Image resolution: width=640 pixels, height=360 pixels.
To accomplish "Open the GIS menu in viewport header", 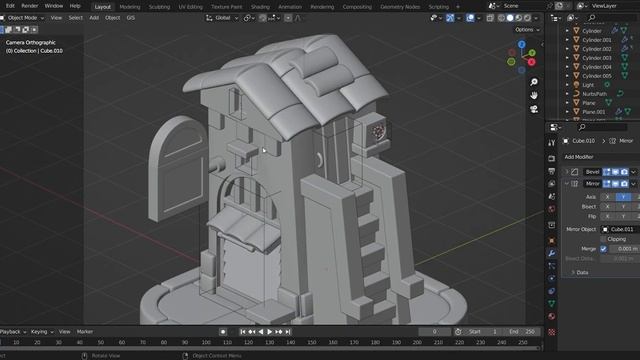I will point(131,18).
